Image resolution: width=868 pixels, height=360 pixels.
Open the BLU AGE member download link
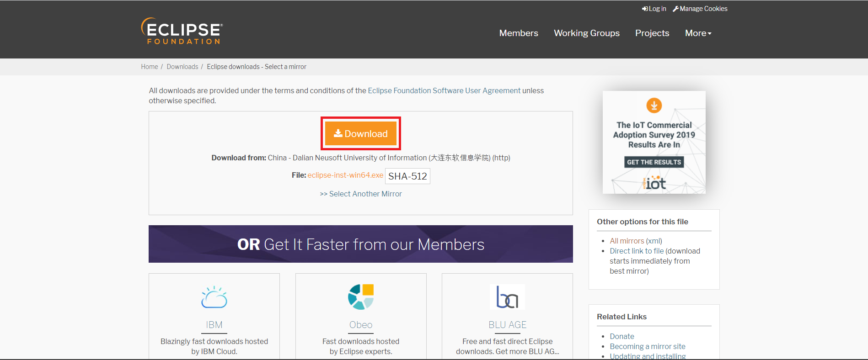507,325
